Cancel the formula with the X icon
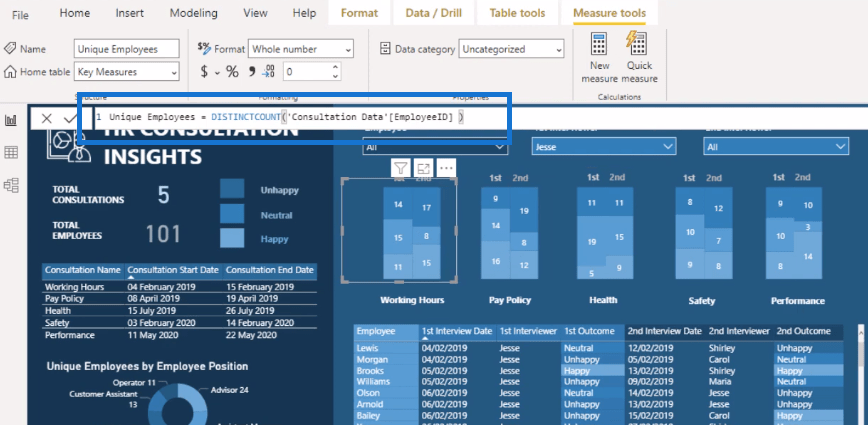 click(x=46, y=118)
